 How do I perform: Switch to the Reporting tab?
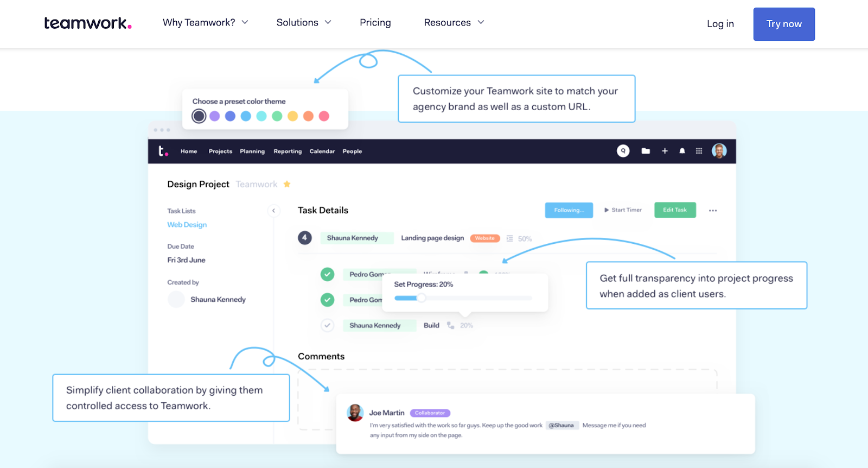point(288,151)
